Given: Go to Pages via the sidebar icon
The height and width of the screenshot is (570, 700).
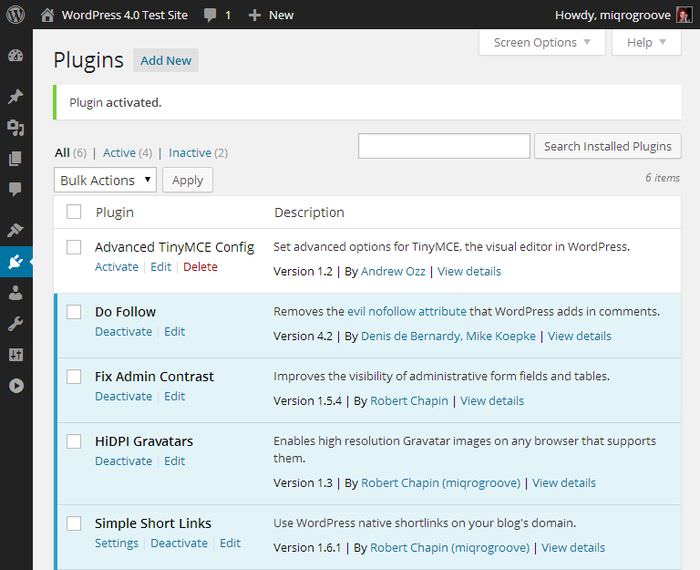Looking at the screenshot, I should point(16,158).
